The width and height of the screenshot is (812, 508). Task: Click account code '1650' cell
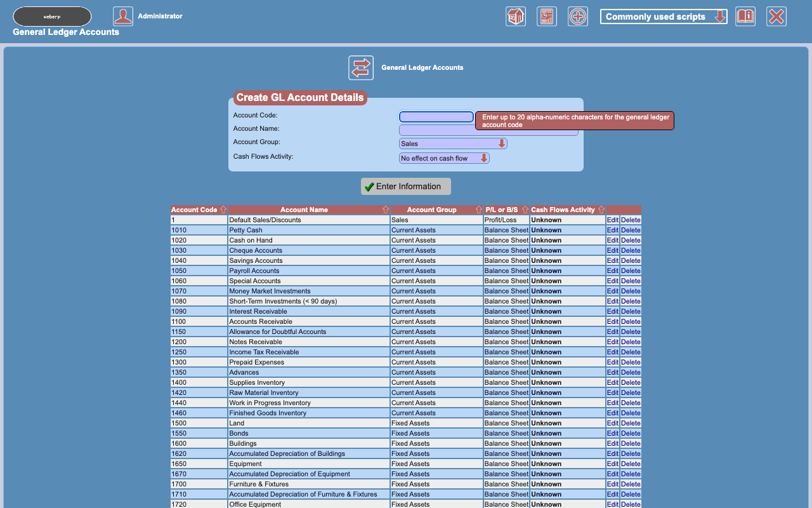click(x=199, y=464)
